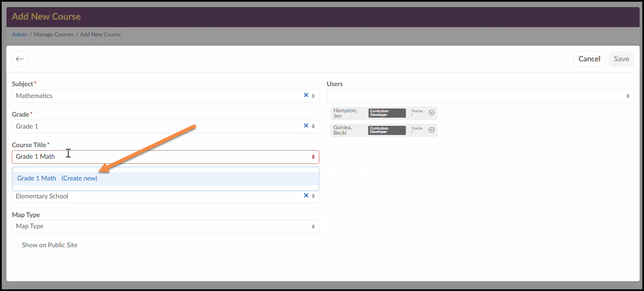Click the back arrow button
The width and height of the screenshot is (644, 291).
click(20, 59)
